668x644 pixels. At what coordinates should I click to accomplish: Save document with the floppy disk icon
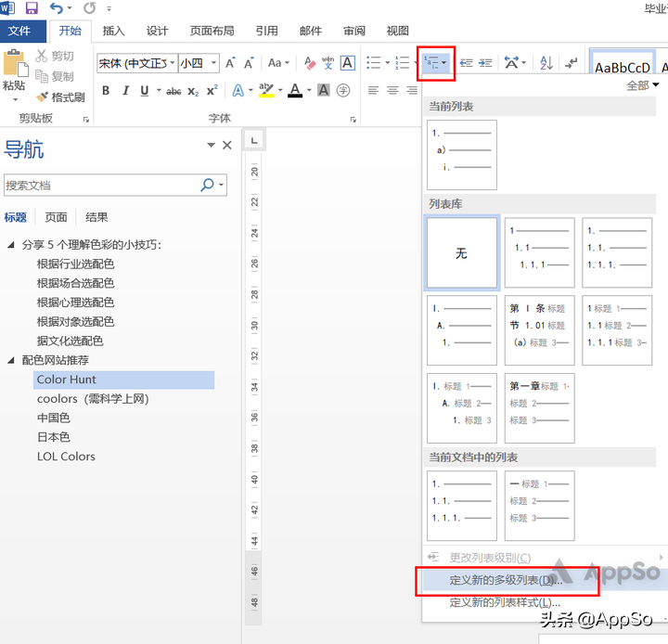tap(32, 7)
